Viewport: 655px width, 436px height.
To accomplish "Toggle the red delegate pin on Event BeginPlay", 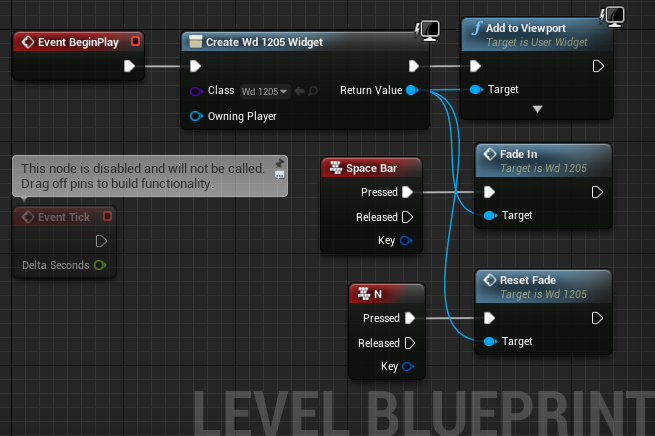I will [x=135, y=41].
